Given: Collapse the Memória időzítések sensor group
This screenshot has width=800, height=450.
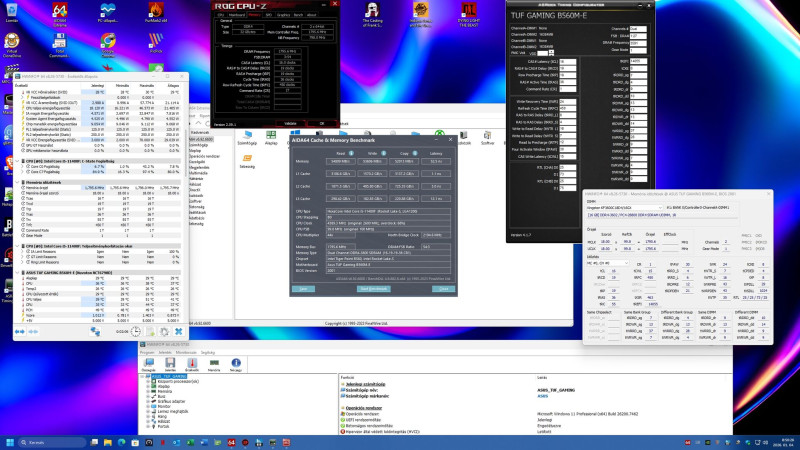Looking at the screenshot, I should pyautogui.click(x=17, y=182).
